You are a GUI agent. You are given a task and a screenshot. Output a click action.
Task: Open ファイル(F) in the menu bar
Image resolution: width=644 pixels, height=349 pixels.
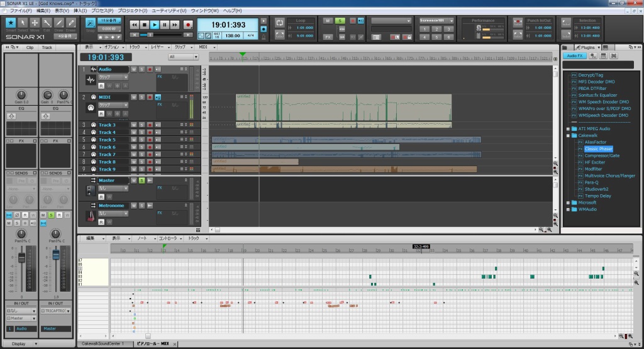point(20,11)
